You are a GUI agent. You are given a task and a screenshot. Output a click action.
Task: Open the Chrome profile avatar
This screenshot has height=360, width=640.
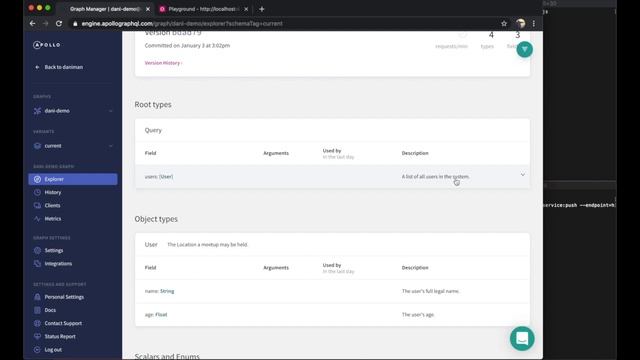[x=520, y=24]
